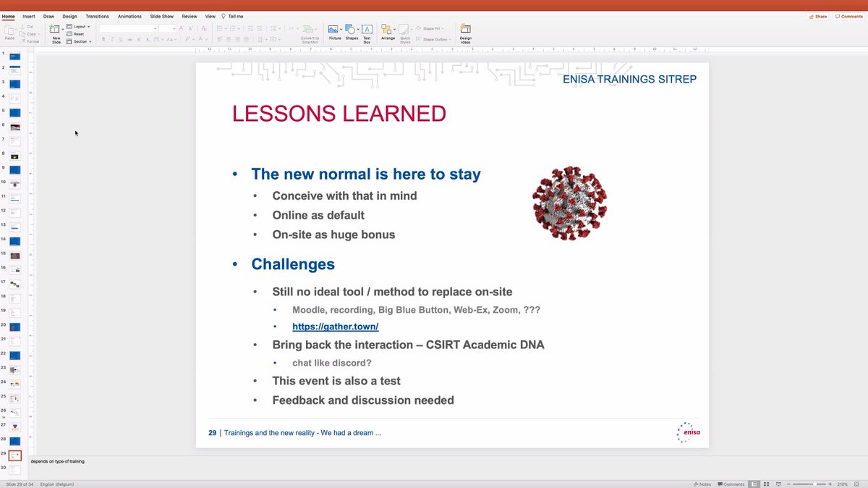Click the Tell me search box
This screenshot has width=868, height=488.
233,16
